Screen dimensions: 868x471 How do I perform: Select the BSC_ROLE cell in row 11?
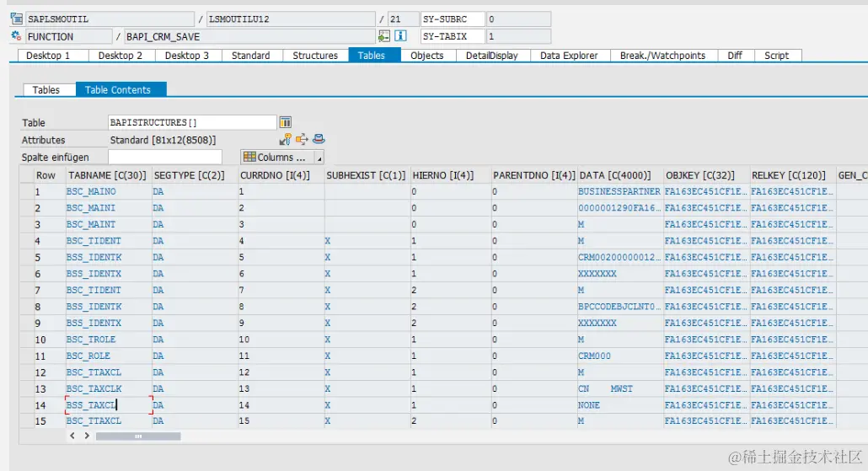click(109, 356)
